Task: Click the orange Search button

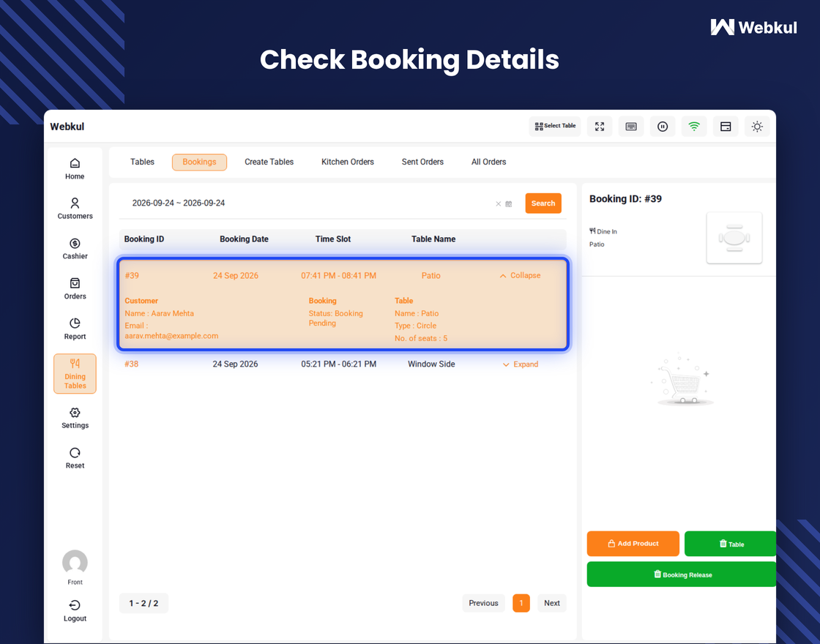Action: pos(543,203)
